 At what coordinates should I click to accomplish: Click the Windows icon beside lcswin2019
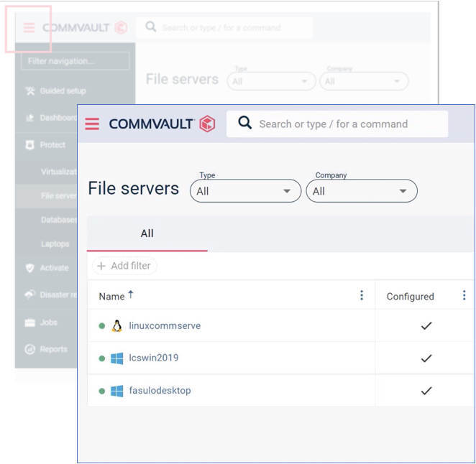pos(117,358)
